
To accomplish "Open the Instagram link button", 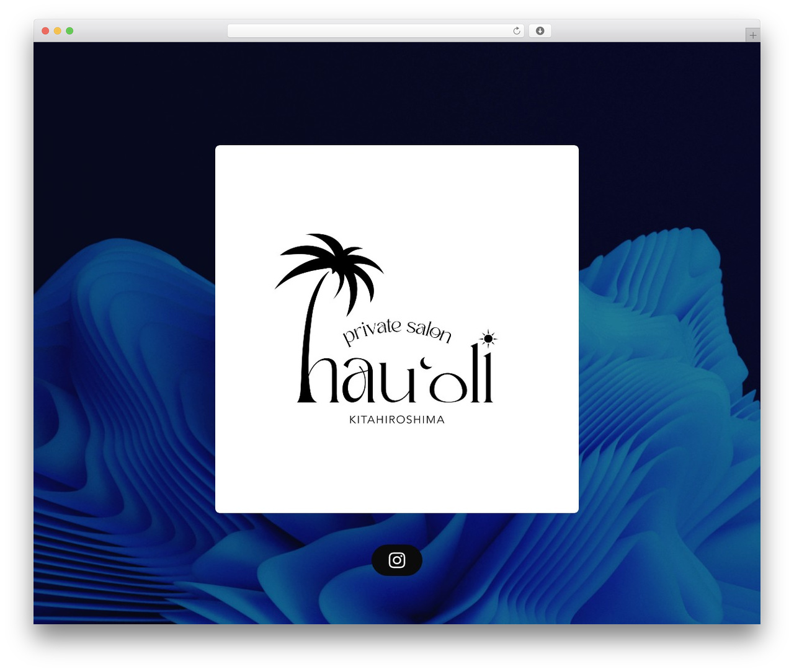I will 397,560.
